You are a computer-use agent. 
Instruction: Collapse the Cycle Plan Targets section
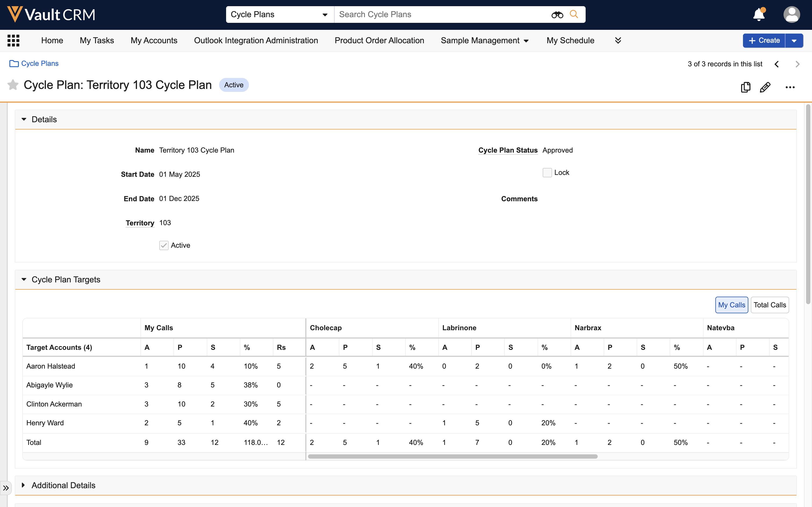pyautogui.click(x=24, y=279)
